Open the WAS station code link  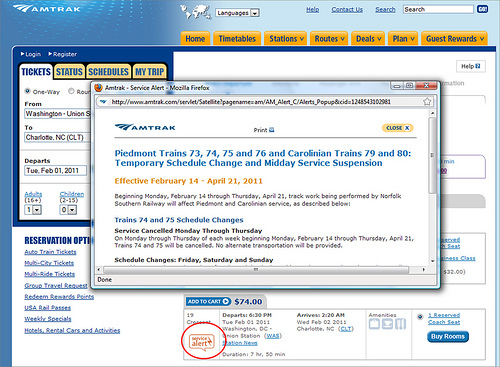click(x=273, y=336)
